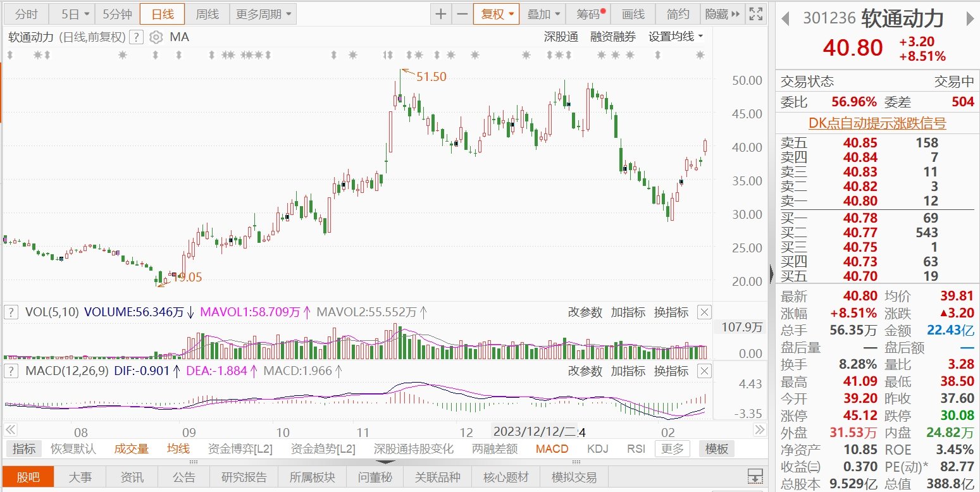Viewport: 980px width, 492px height.
Task: Click 卖五 40.85 order row
Action: [878, 143]
